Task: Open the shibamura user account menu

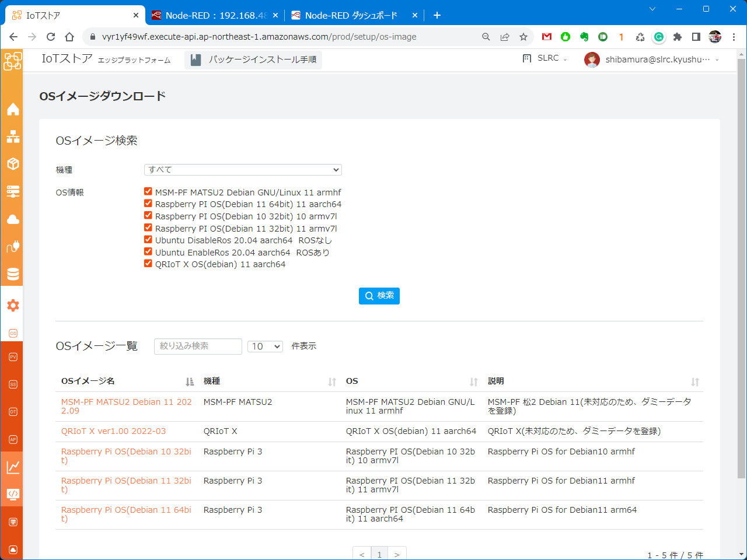Action: click(x=652, y=60)
